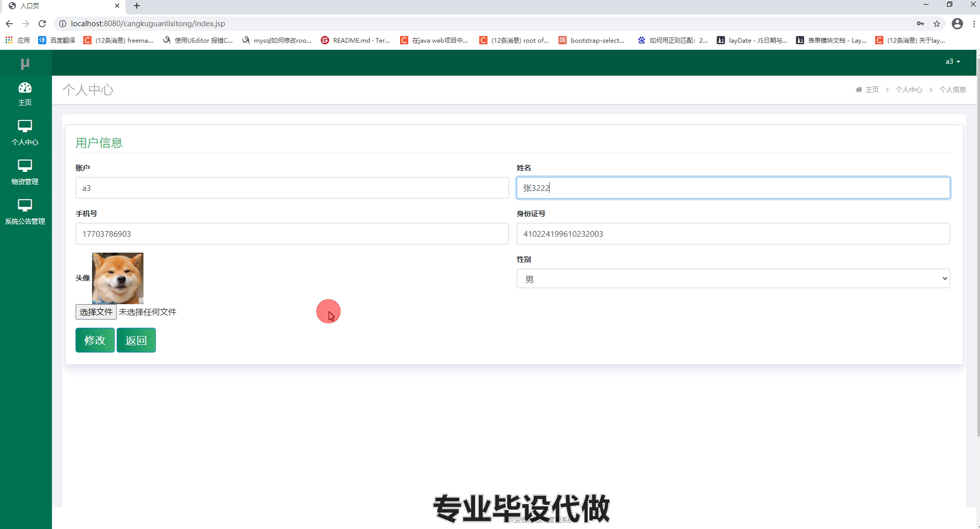Image resolution: width=980 pixels, height=529 pixels.
Task: Open the root of... bookmark
Action: (x=514, y=40)
